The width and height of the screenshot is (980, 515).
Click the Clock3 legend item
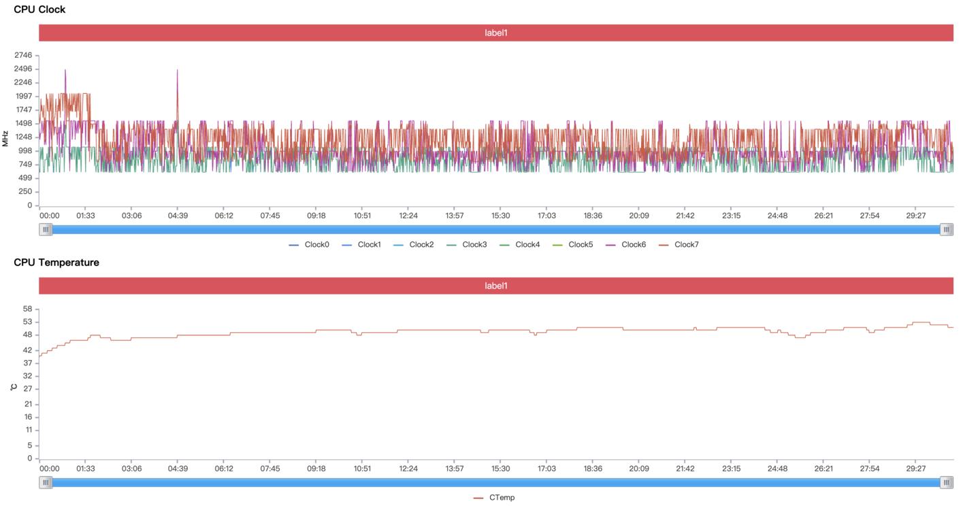click(x=467, y=245)
